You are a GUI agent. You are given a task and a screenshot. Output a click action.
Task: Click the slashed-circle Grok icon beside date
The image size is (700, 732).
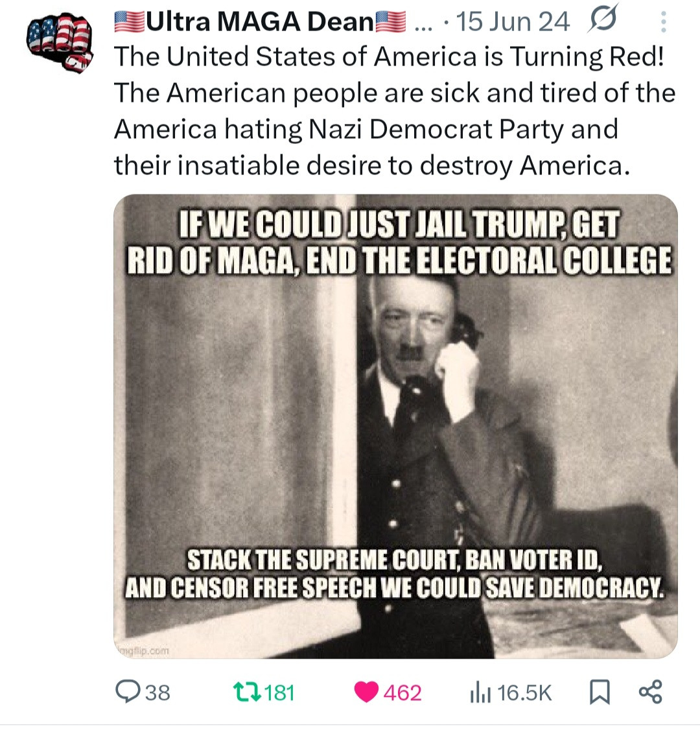(603, 19)
